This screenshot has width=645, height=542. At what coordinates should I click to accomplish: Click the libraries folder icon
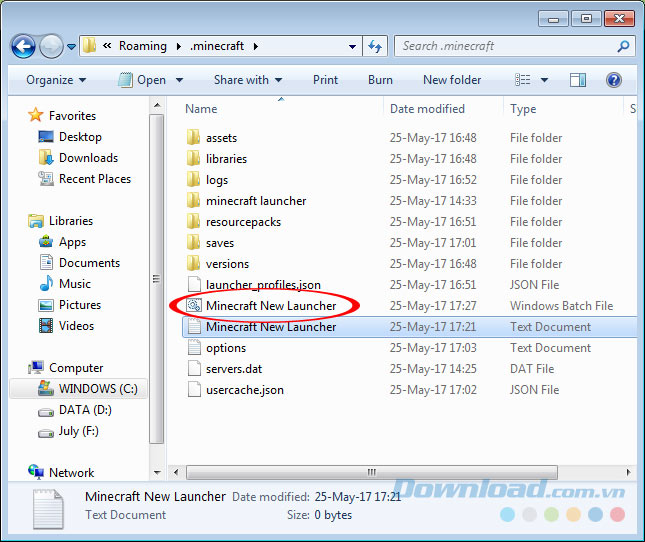point(193,158)
